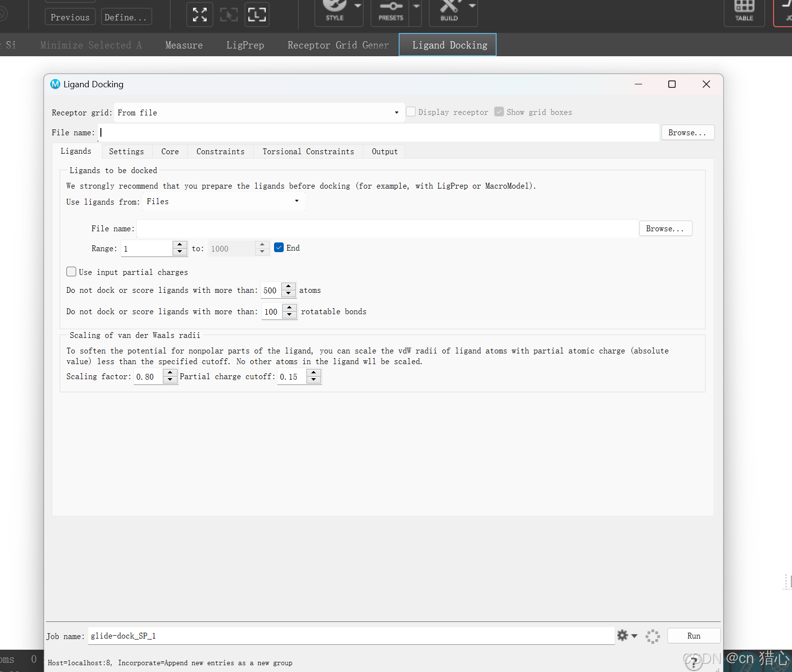Screen dimensions: 792x672
Task: Decrease Range start value
Action: (180, 252)
